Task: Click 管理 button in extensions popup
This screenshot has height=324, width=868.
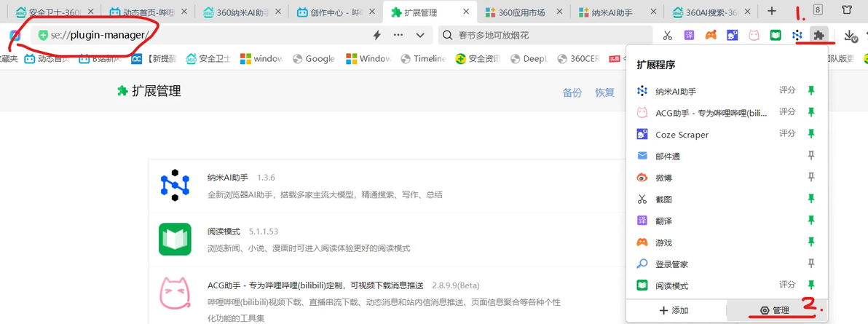Action: coord(775,311)
